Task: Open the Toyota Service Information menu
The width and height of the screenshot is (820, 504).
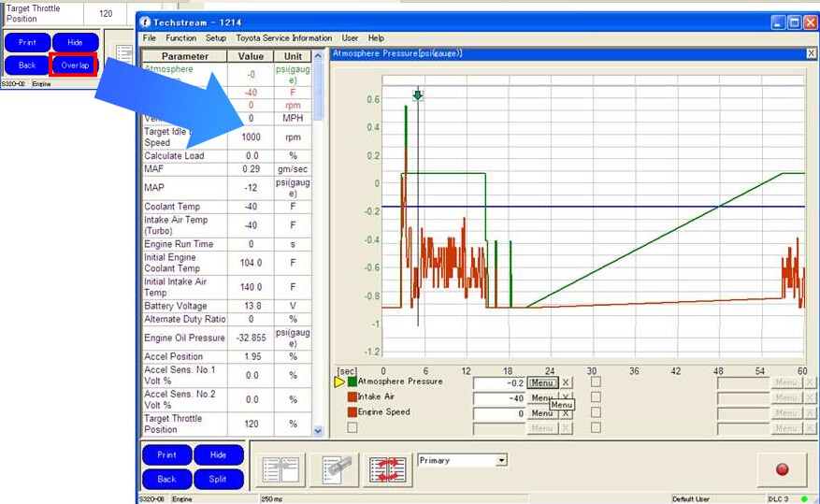Action: click(283, 38)
